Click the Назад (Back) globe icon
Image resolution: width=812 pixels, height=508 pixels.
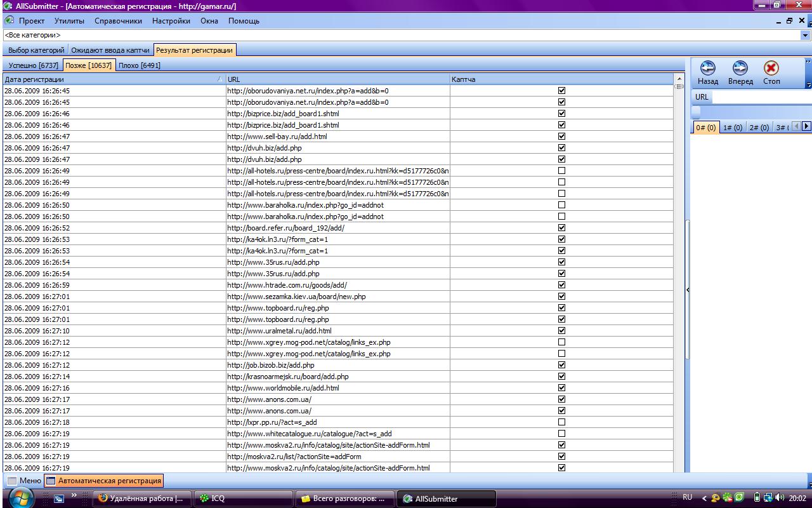(707, 69)
